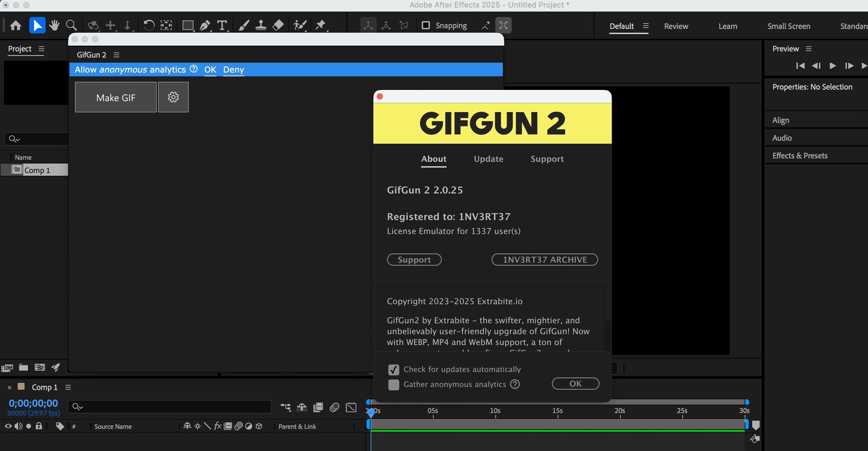Switch to the Review workspace
Image resolution: width=868 pixels, height=451 pixels.
coord(676,26)
